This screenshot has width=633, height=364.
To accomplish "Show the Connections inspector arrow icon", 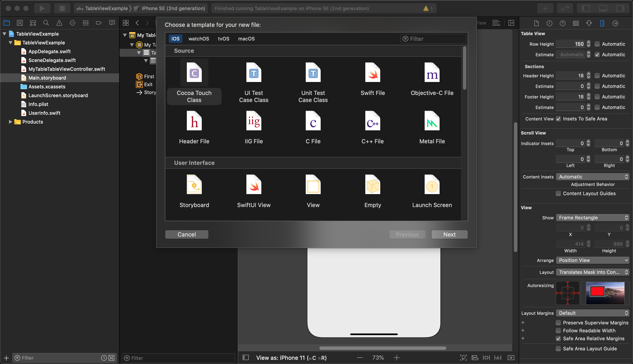I will pos(615,23).
